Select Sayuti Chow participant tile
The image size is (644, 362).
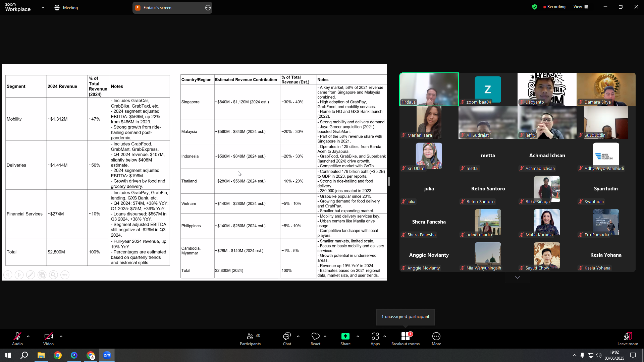point(547,255)
